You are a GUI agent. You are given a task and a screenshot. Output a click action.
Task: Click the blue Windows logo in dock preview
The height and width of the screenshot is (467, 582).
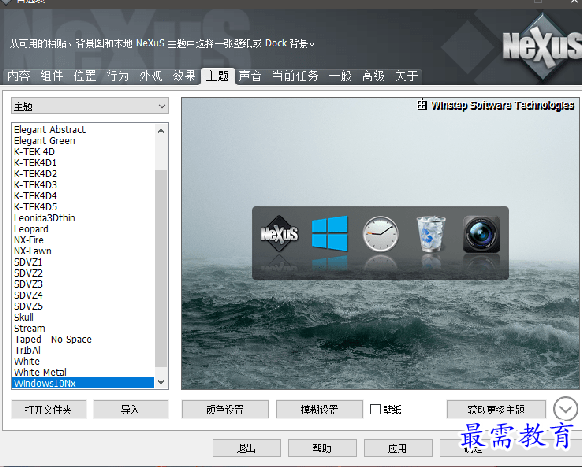click(x=330, y=234)
